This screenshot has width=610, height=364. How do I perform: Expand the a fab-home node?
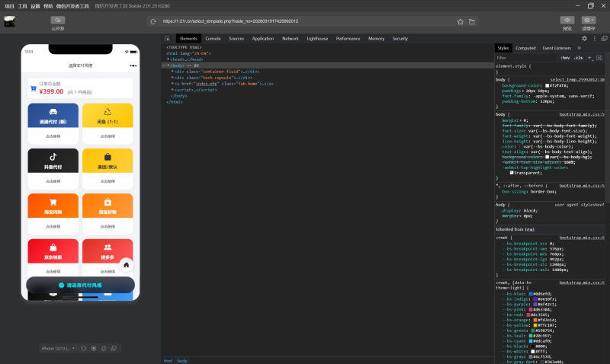click(173, 84)
